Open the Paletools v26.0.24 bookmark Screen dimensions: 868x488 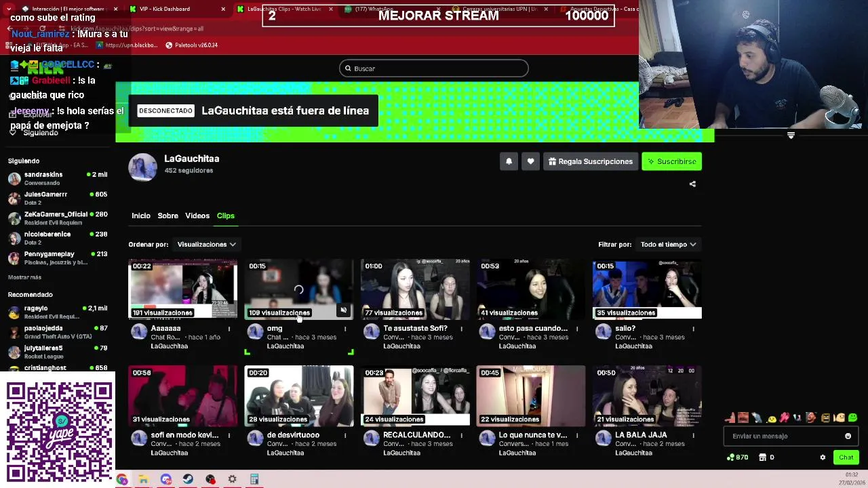click(x=191, y=45)
